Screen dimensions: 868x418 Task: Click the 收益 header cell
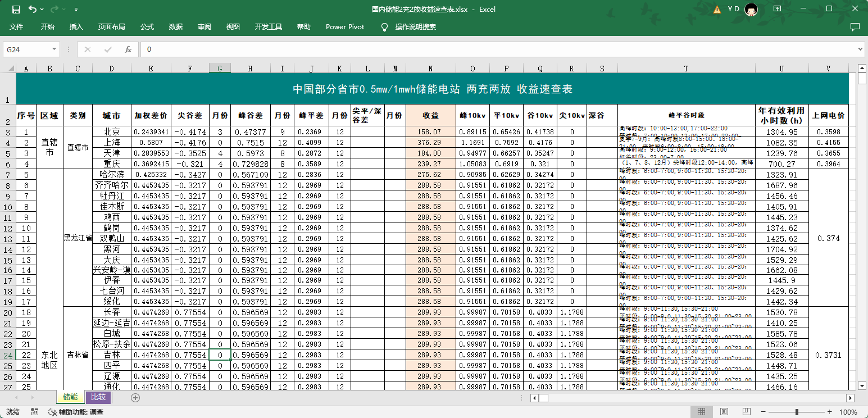tap(430, 115)
